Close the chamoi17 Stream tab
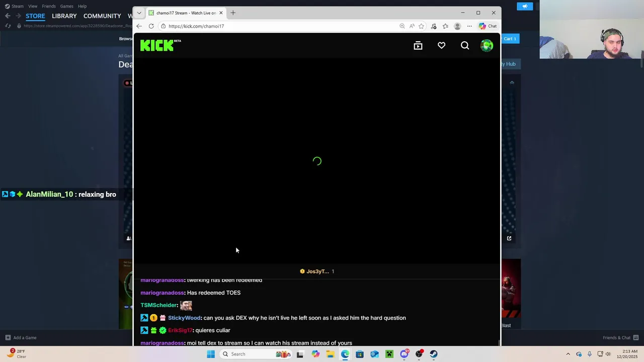This screenshot has width=644, height=362. pyautogui.click(x=220, y=13)
